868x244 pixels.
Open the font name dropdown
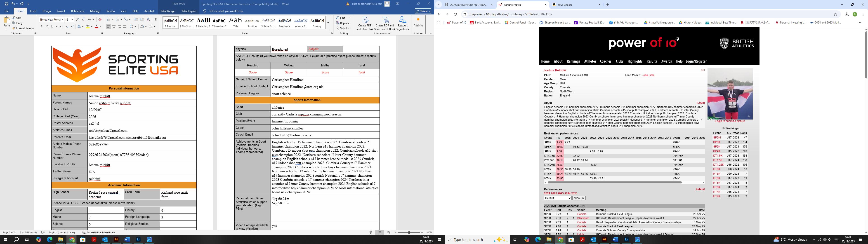(62, 20)
